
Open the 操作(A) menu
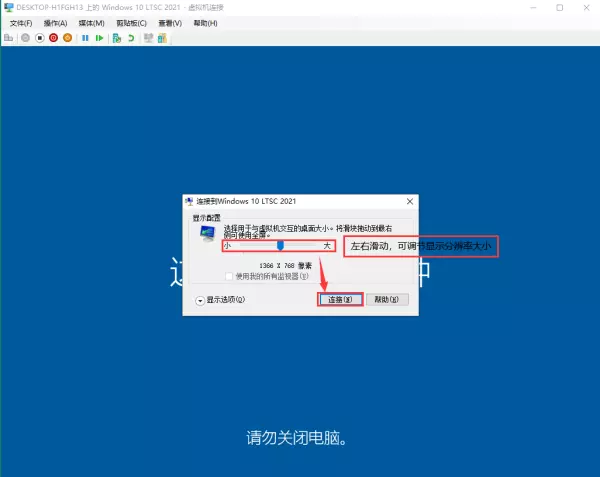[55, 23]
